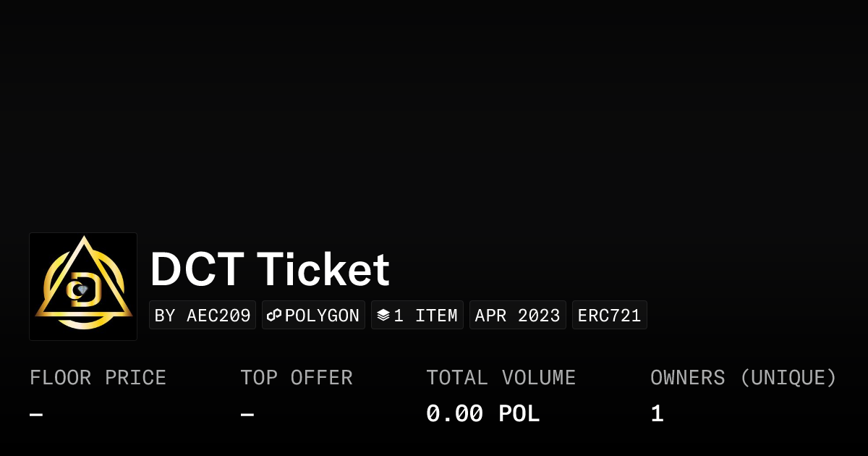Click the TOTAL VOLUME heading
This screenshot has width=868, height=456.
pyautogui.click(x=501, y=378)
